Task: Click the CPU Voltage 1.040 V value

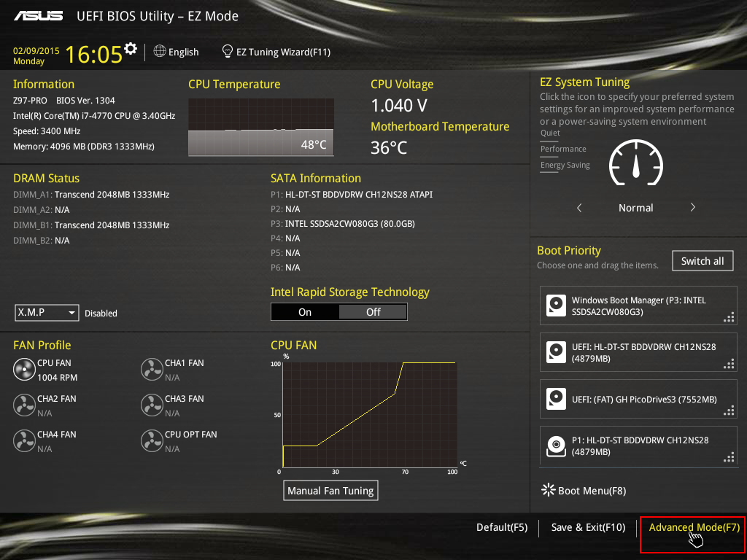Action: tap(399, 105)
